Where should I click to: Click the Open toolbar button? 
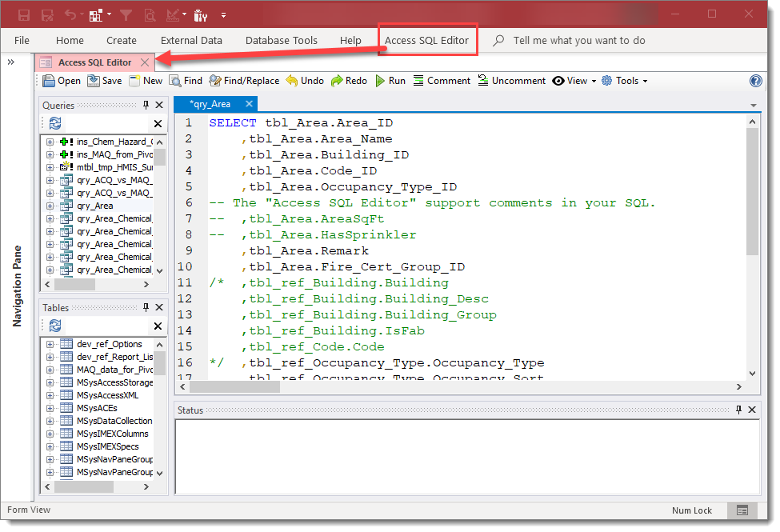click(62, 81)
